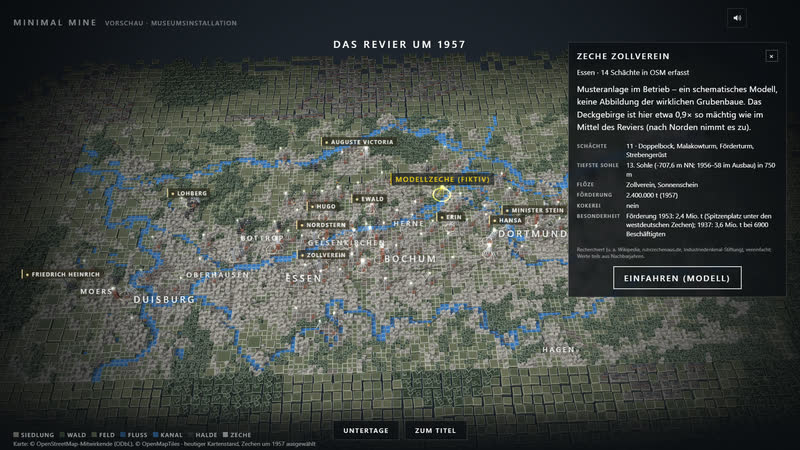This screenshot has height=450, width=800.
Task: Click the Wald legend swatch
Action: tap(62, 435)
